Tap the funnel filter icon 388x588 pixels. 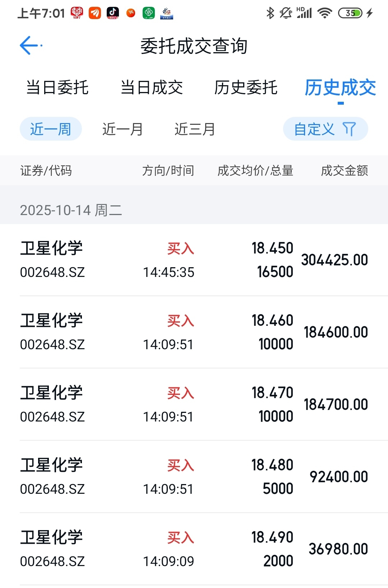click(x=349, y=129)
